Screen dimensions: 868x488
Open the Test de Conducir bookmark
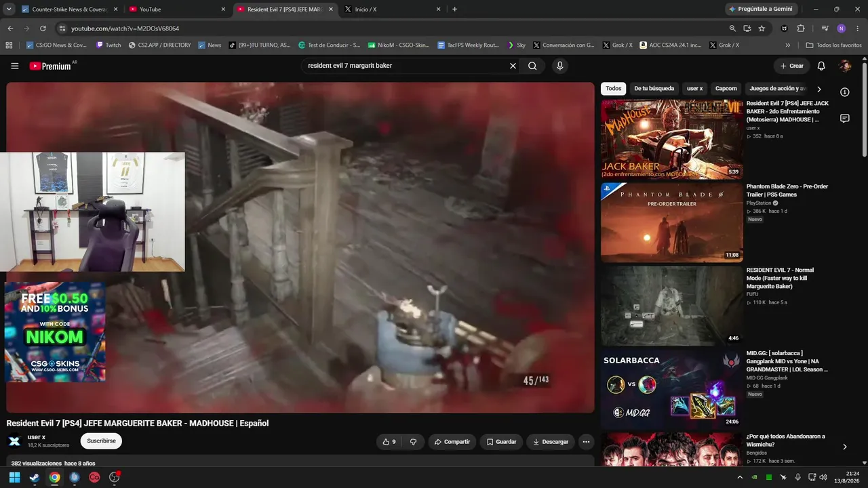[x=329, y=45]
